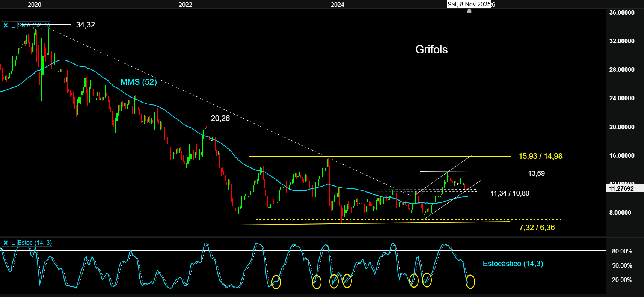Select the '34,32' price annotation

point(86,25)
